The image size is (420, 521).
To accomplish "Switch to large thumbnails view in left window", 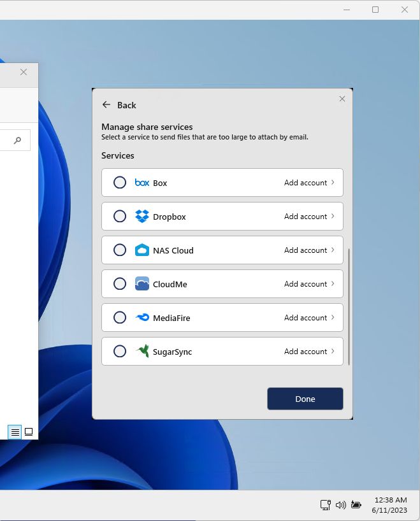I will (29, 432).
